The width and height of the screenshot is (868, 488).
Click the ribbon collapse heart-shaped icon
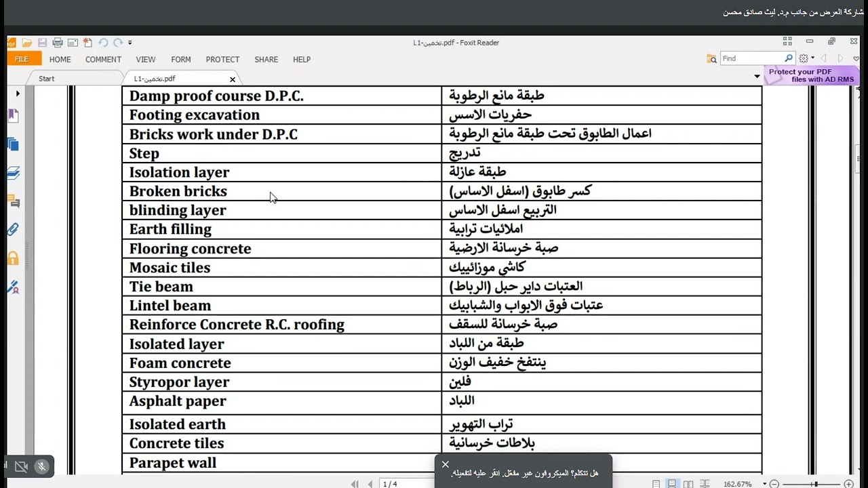[x=856, y=59]
